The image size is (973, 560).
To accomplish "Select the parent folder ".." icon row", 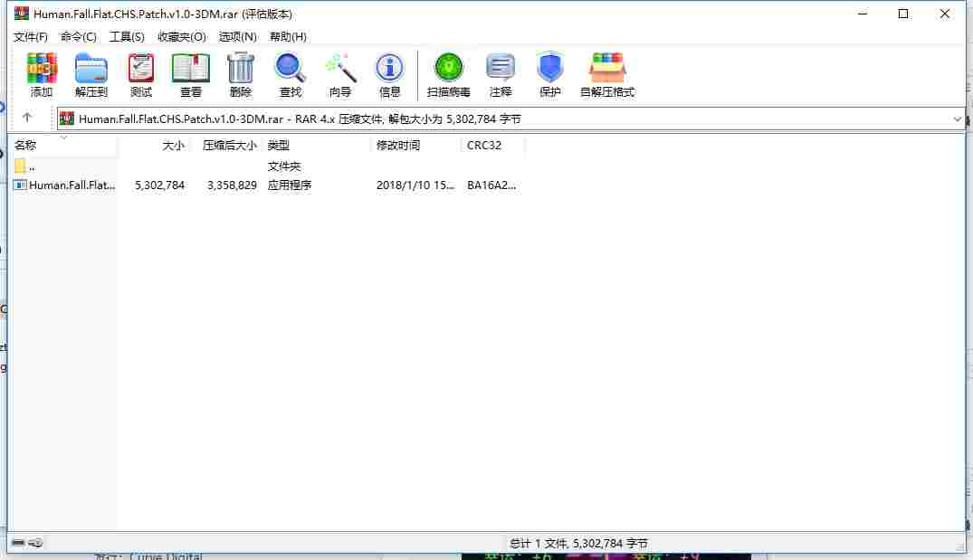I will [20, 166].
